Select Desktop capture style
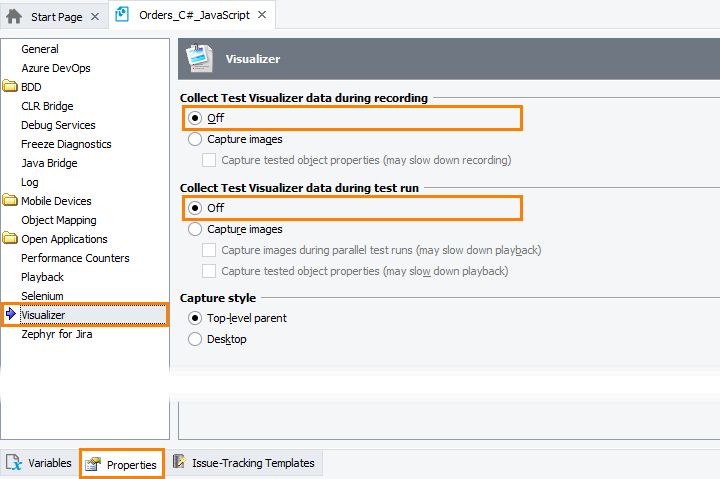The height and width of the screenshot is (479, 720). 195,339
